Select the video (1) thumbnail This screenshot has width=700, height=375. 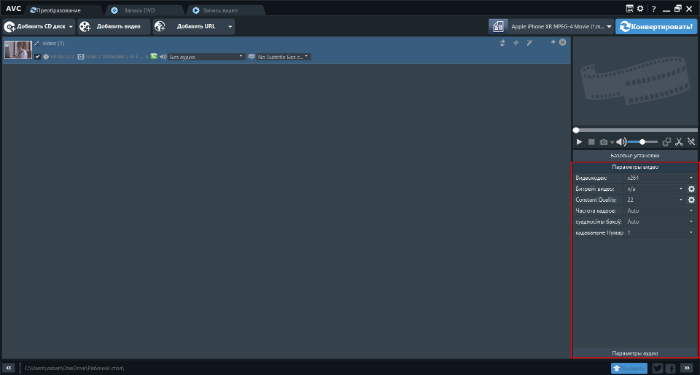pyautogui.click(x=18, y=50)
